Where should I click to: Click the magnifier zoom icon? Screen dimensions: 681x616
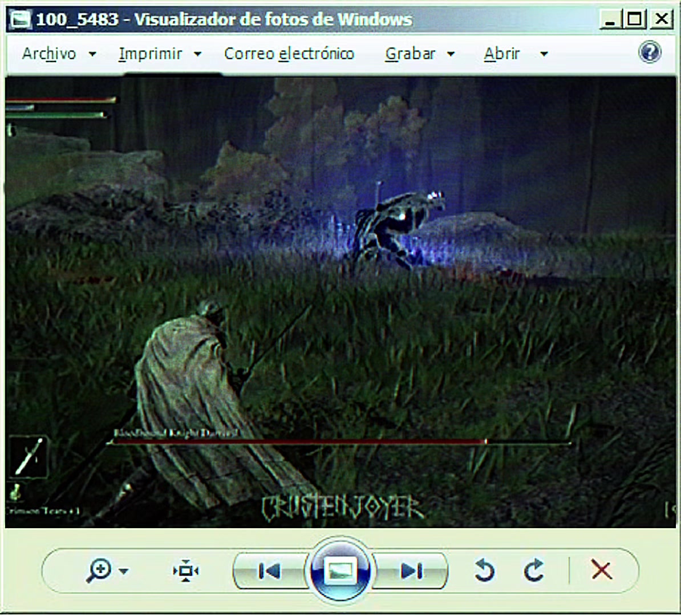point(99,571)
